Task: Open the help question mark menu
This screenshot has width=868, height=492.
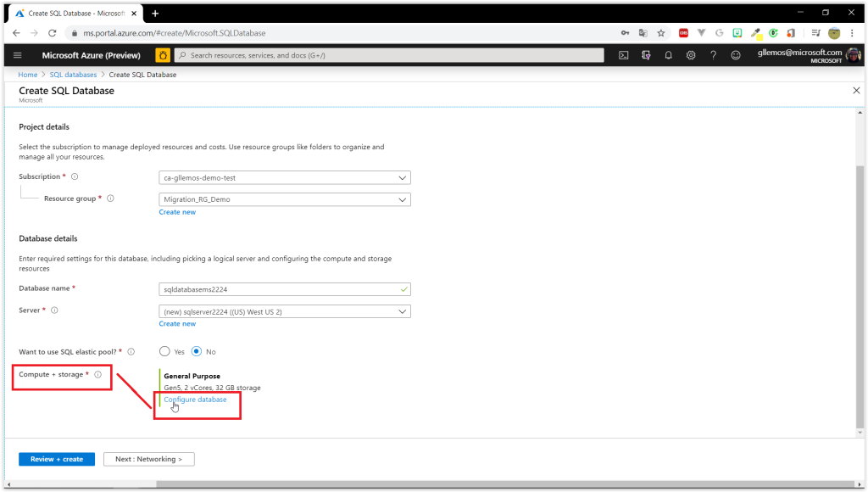Action: coord(713,55)
